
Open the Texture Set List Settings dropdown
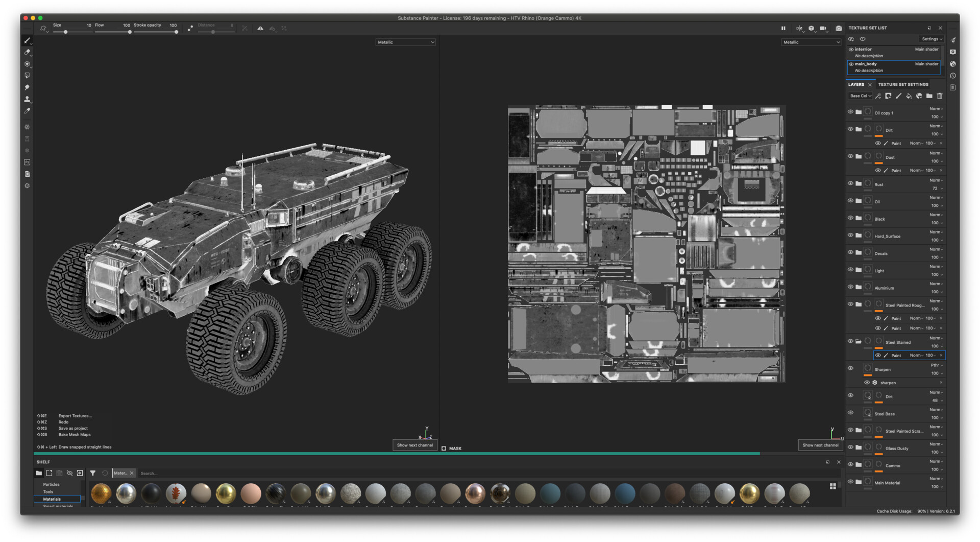pyautogui.click(x=932, y=39)
